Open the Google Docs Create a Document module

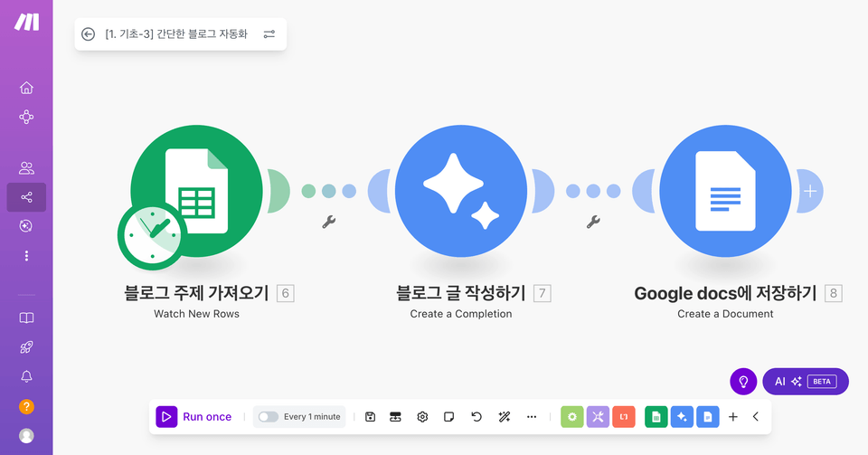click(x=725, y=191)
